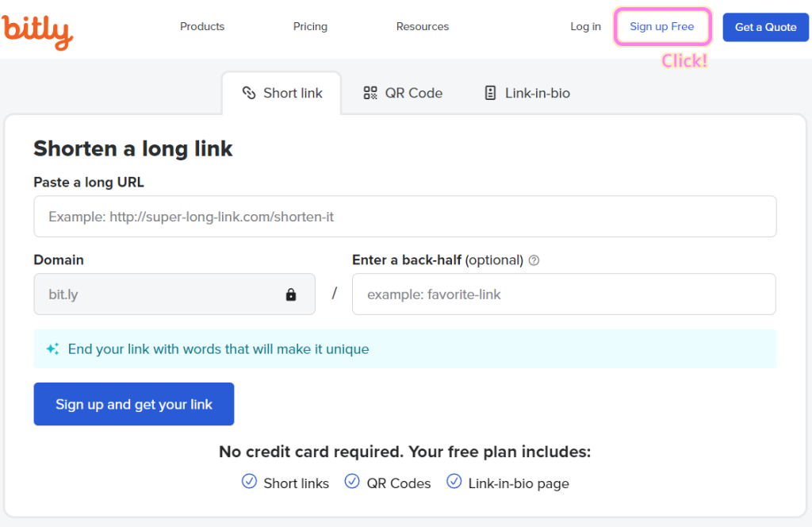Switch to the QR Code tab
The width and height of the screenshot is (812, 527).
click(403, 92)
